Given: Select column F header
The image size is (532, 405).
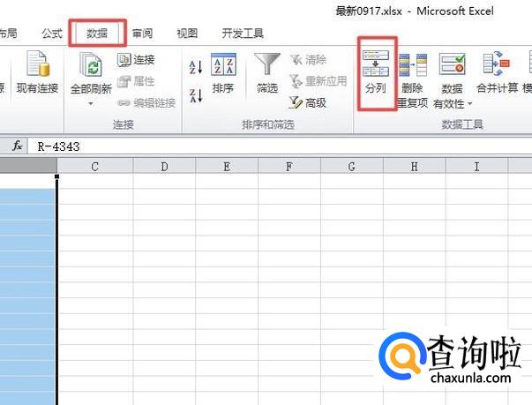Looking at the screenshot, I should click(x=289, y=167).
